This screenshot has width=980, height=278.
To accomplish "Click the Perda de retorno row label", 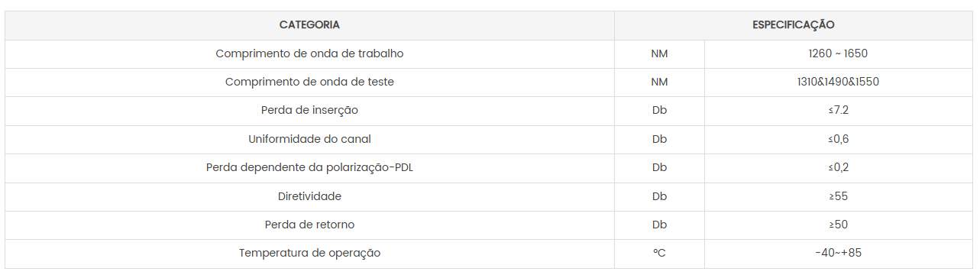I will [x=309, y=225].
